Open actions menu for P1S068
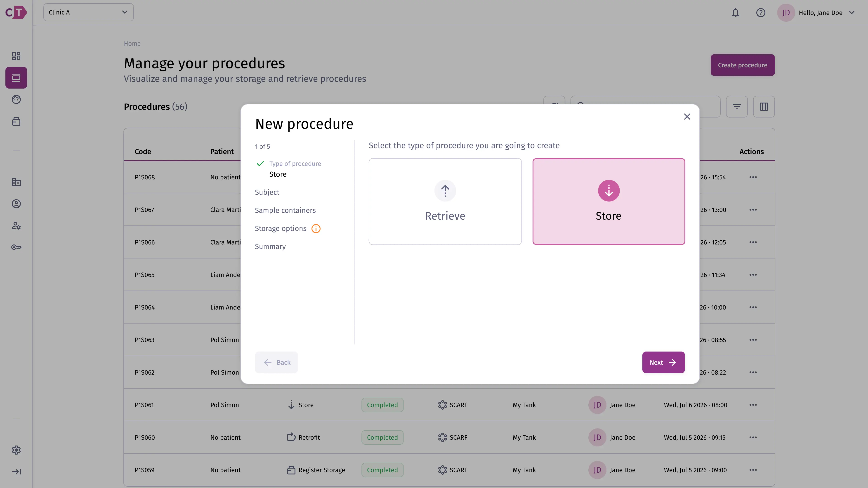Image resolution: width=868 pixels, height=488 pixels. [x=753, y=177]
